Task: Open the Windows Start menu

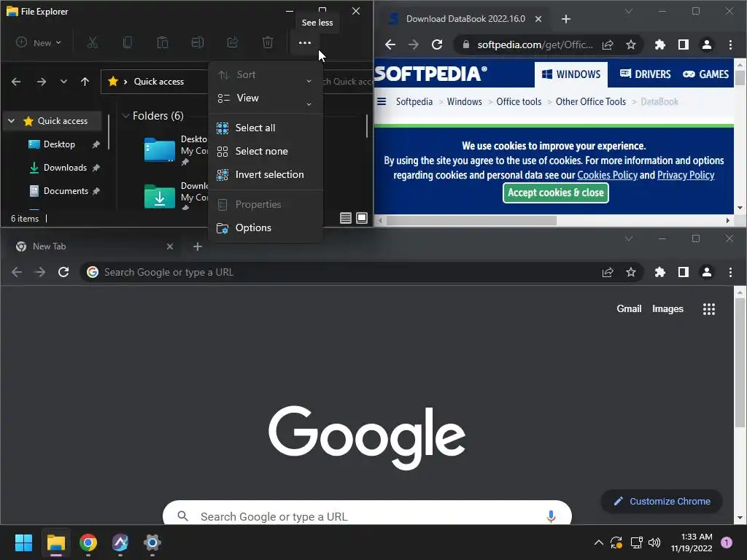Action: [24, 542]
